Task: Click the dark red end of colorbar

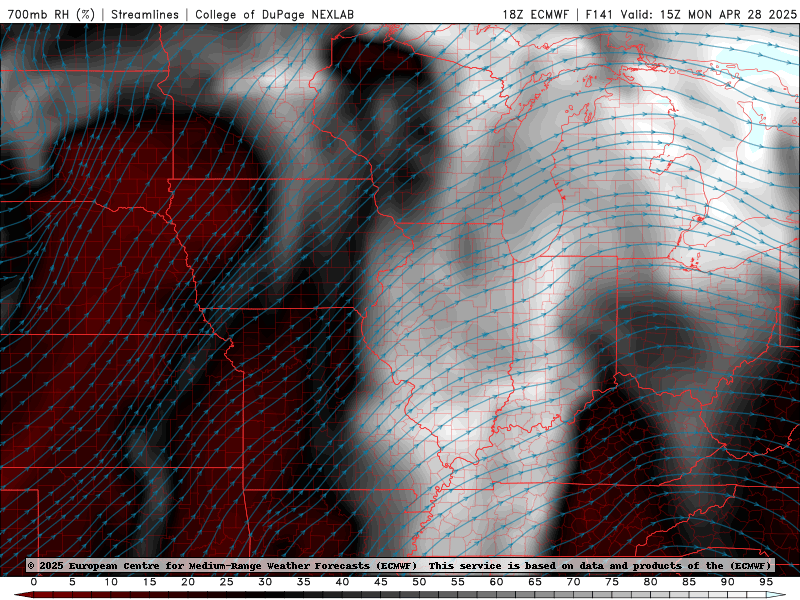Action: (26, 595)
